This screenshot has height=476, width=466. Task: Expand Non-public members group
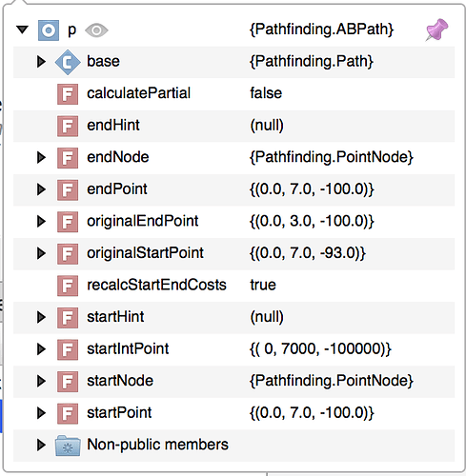[41, 445]
